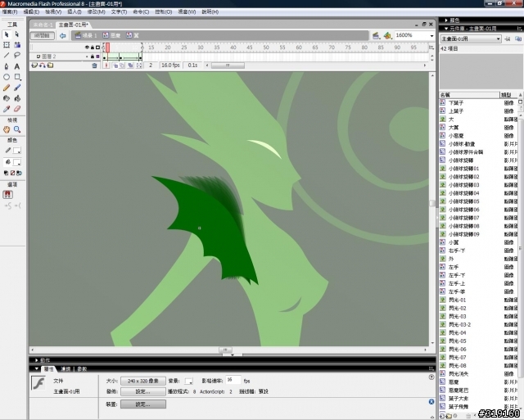Select the black arrow Selection tool
This screenshot has width=524, height=420.
[x=7, y=34]
